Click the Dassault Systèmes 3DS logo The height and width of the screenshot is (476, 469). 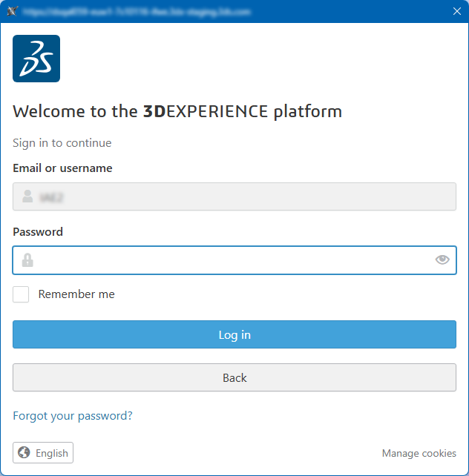(36, 59)
